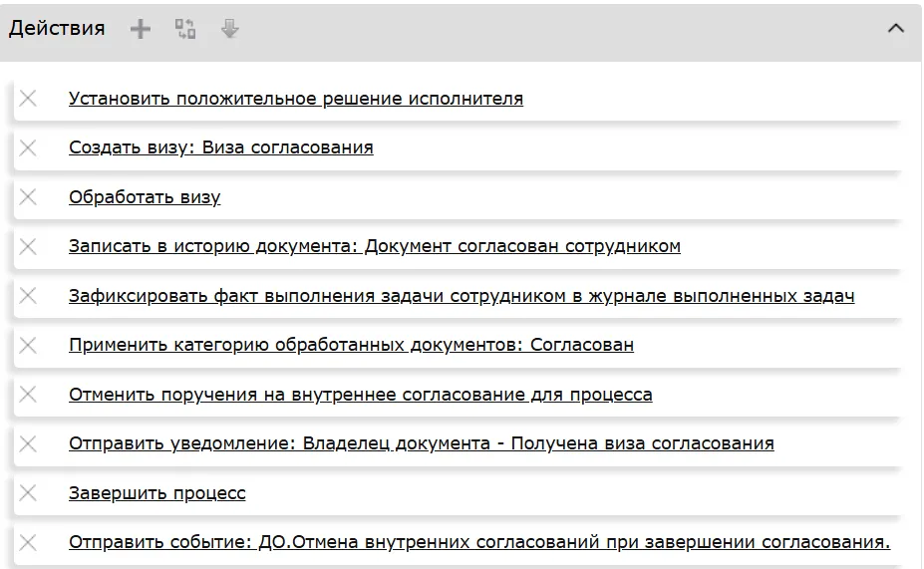Click the 'Завершить процесс' link
The height and width of the screenshot is (569, 924).
click(x=156, y=493)
